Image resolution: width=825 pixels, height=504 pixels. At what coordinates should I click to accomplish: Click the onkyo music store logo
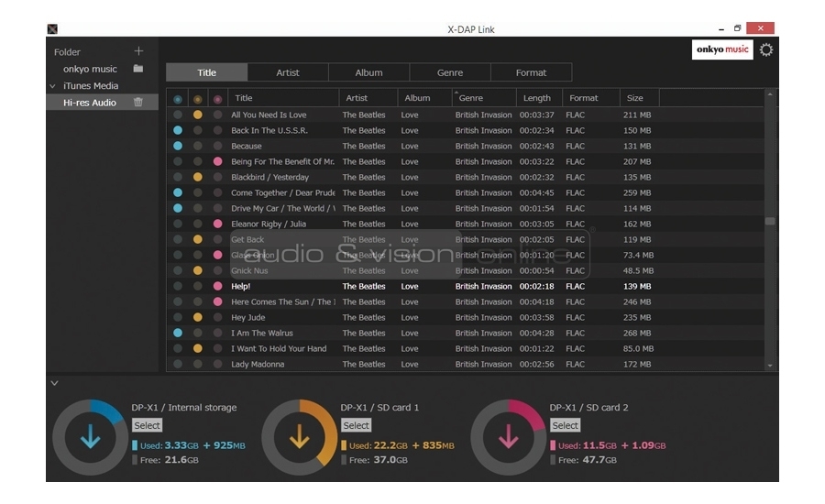[x=722, y=49]
